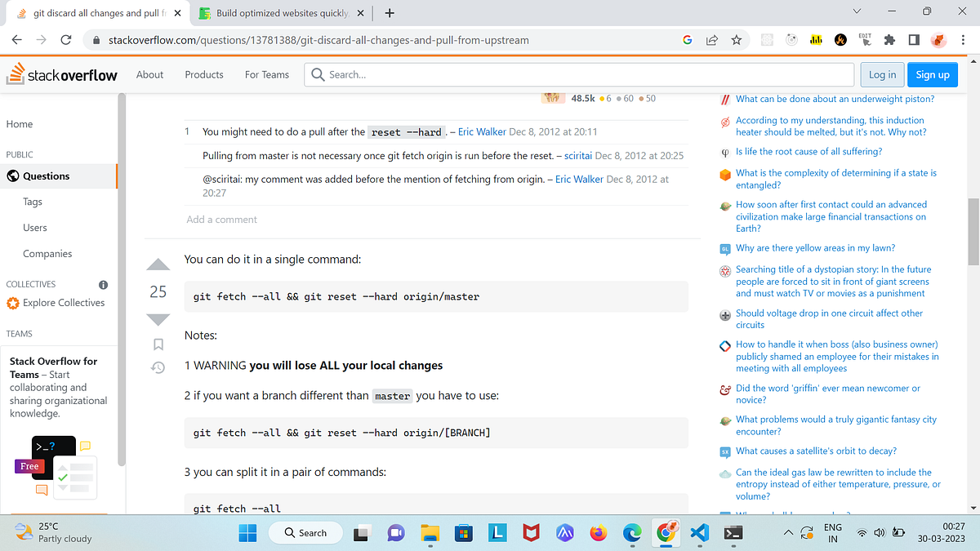This screenshot has width=980, height=551.
Task: Reload the Stack Overflow page
Action: pyautogui.click(x=66, y=39)
